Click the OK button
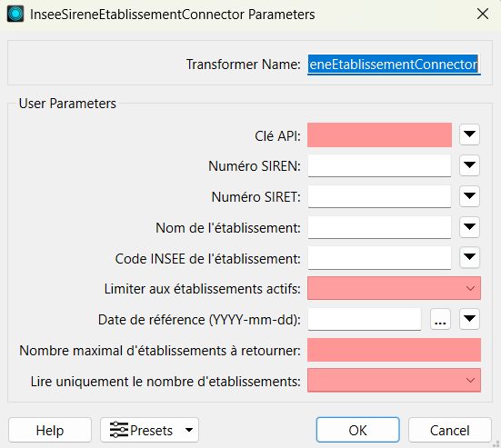Viewport: 501px width, 448px height. (x=358, y=430)
